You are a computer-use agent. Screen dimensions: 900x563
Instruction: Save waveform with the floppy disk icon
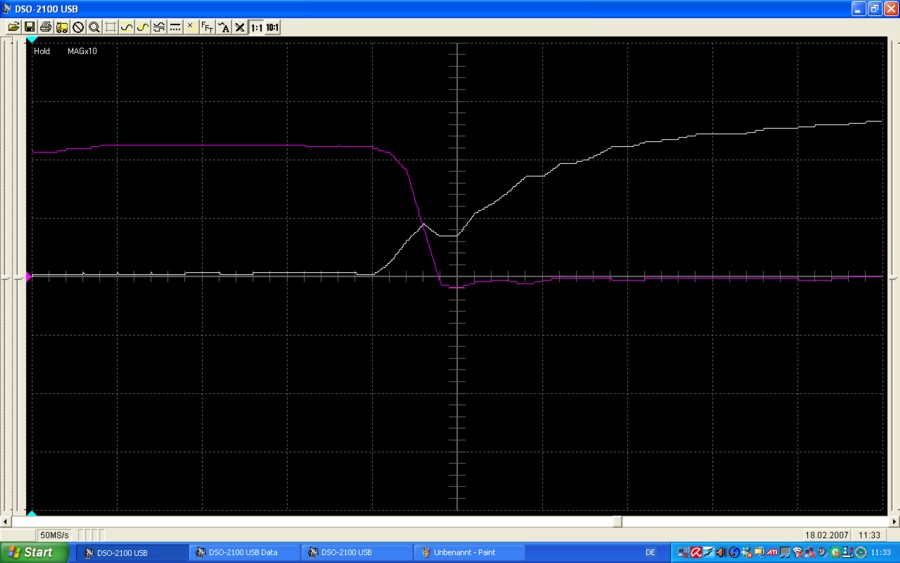29,27
